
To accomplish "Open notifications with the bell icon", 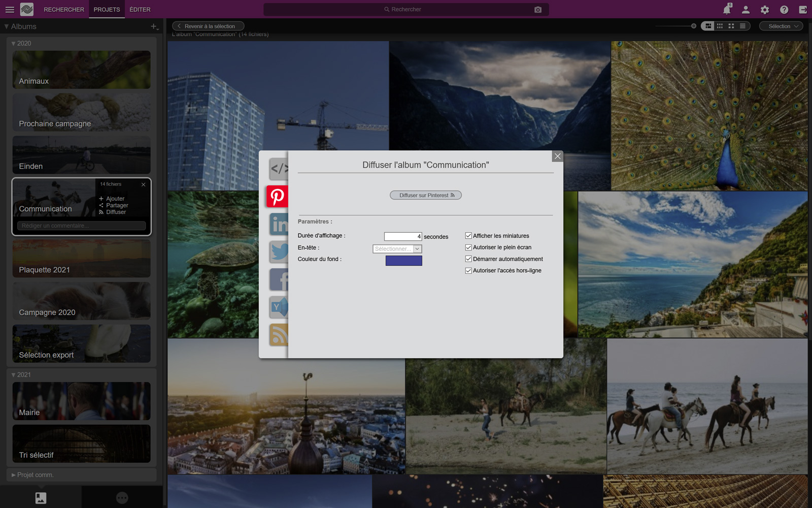I will 726,9.
